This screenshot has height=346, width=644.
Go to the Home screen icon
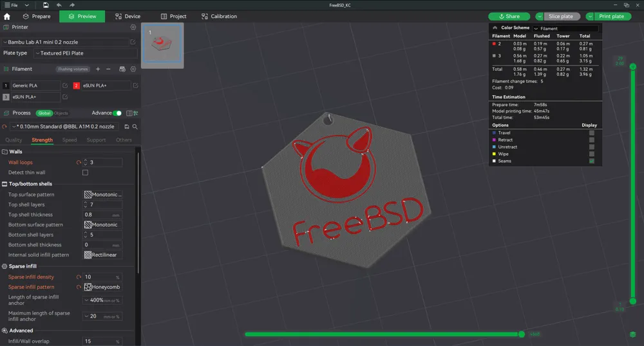pyautogui.click(x=7, y=16)
